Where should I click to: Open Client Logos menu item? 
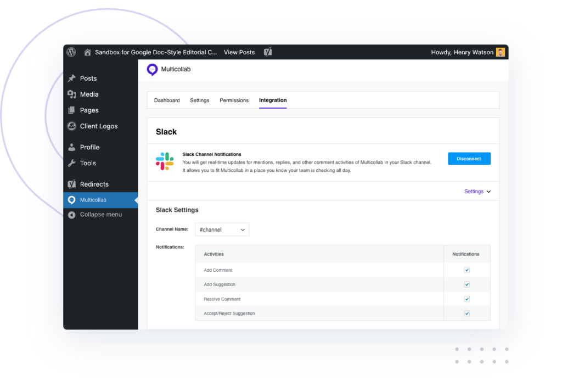click(x=99, y=126)
